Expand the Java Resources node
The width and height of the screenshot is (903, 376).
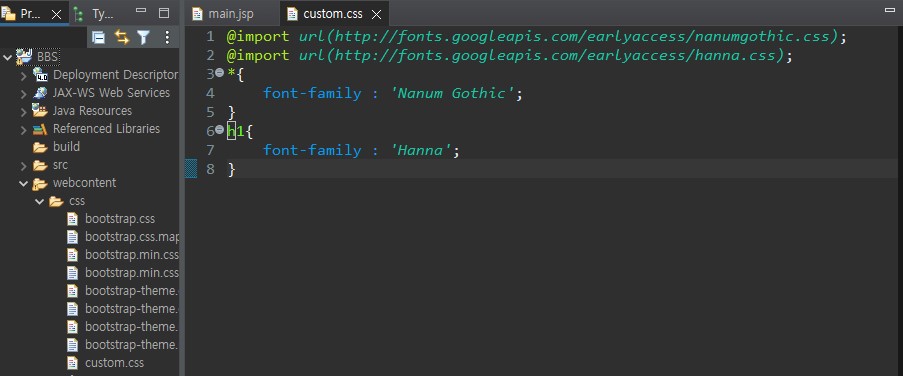24,111
